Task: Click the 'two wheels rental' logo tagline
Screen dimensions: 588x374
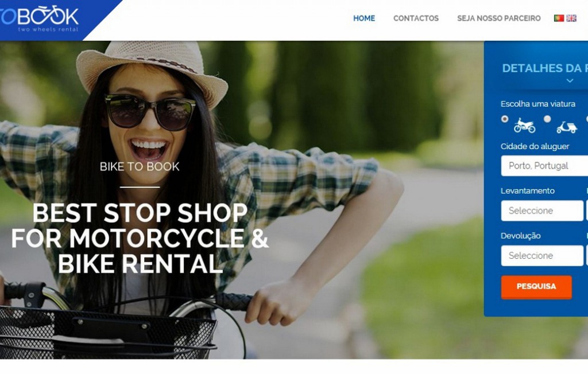Action: click(48, 29)
